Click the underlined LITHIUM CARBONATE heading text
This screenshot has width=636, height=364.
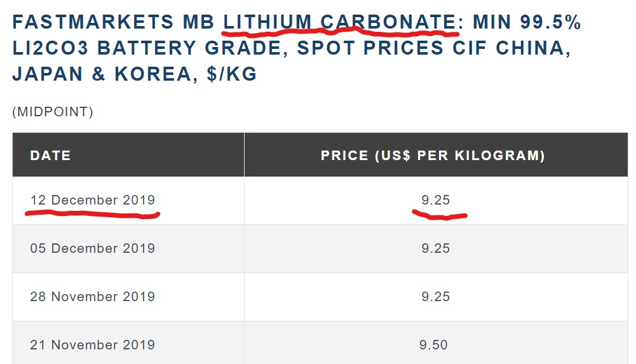pyautogui.click(x=339, y=23)
